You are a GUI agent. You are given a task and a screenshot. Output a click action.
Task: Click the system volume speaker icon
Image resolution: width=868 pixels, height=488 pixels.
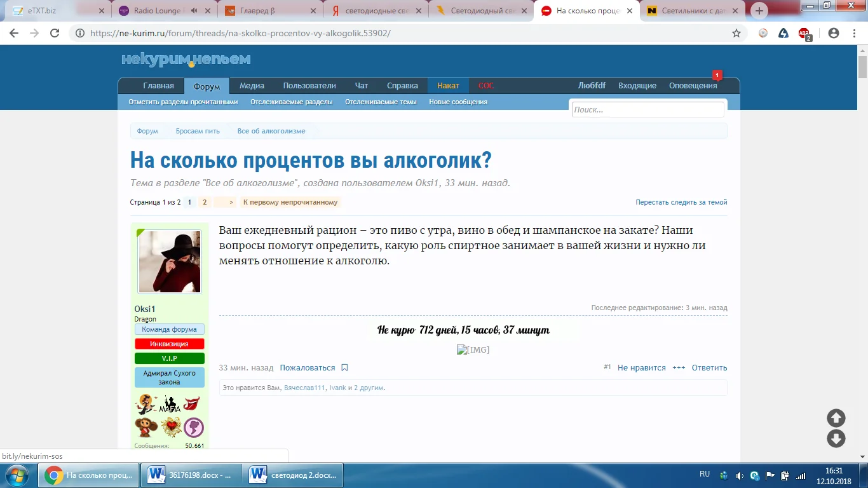point(739,475)
